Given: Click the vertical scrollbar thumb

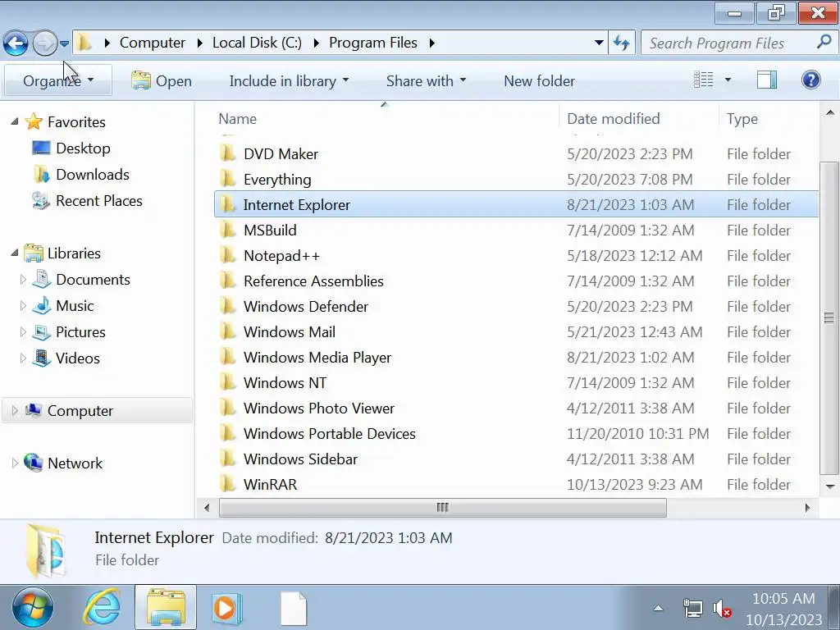Looking at the screenshot, I should point(829,317).
